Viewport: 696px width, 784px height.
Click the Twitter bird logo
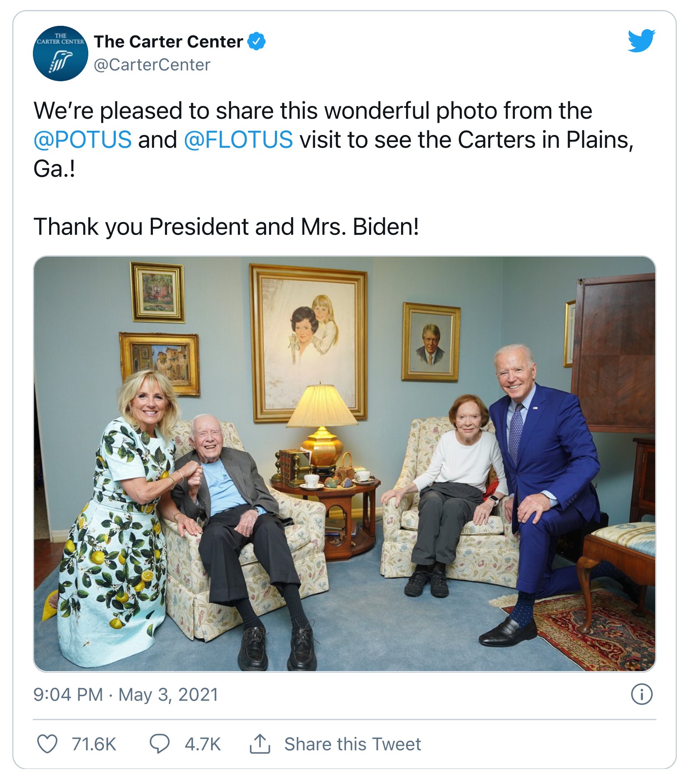(x=641, y=40)
